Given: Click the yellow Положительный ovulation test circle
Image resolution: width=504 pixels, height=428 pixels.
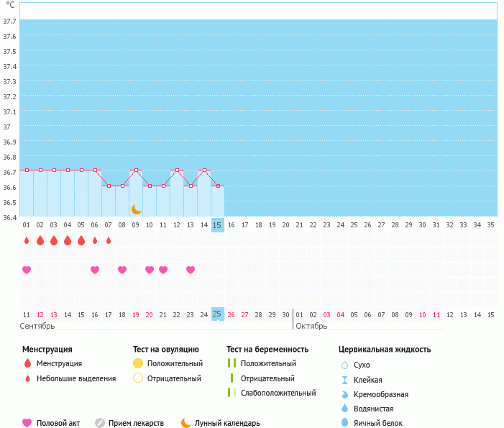Looking at the screenshot, I should point(139,363).
